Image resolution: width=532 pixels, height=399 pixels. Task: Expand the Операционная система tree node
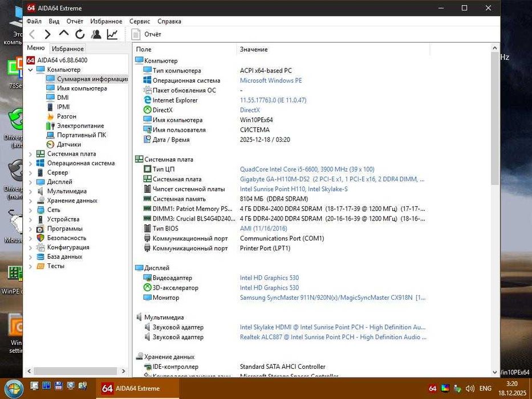(31, 163)
